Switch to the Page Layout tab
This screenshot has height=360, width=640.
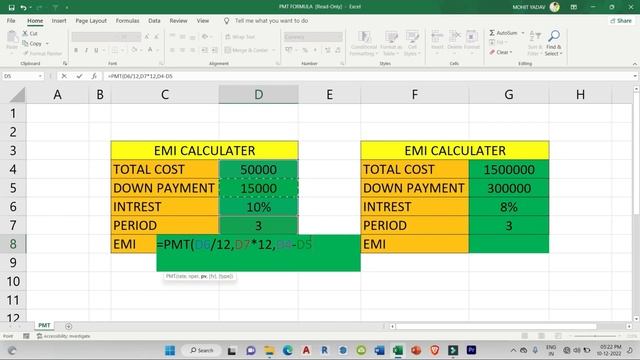pos(91,20)
